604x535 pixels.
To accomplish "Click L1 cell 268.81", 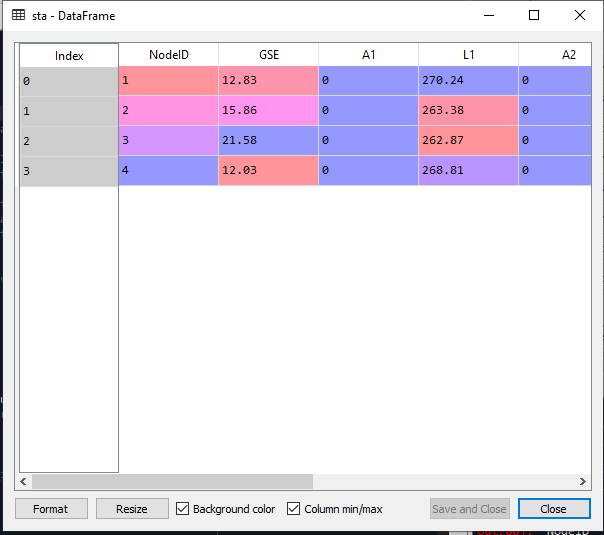I will [468, 170].
